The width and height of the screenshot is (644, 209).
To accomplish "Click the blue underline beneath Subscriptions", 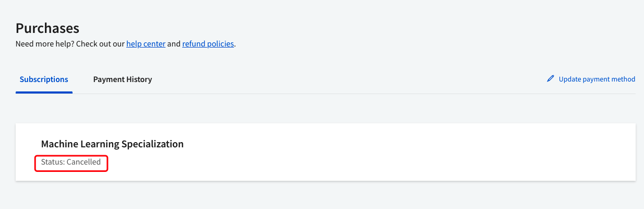I will click(x=44, y=92).
